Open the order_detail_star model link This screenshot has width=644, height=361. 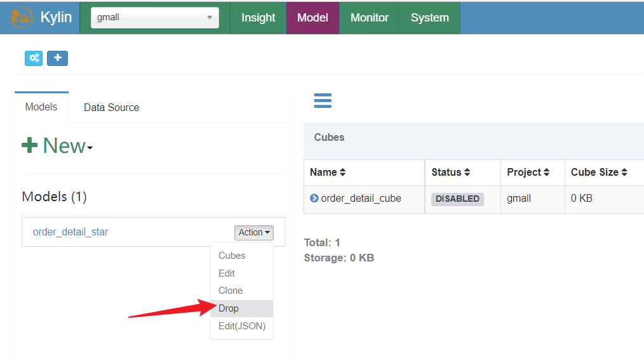point(70,232)
